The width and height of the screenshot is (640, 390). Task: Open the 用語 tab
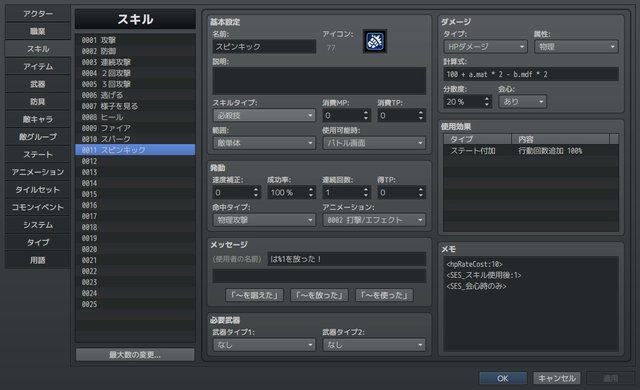point(38,260)
